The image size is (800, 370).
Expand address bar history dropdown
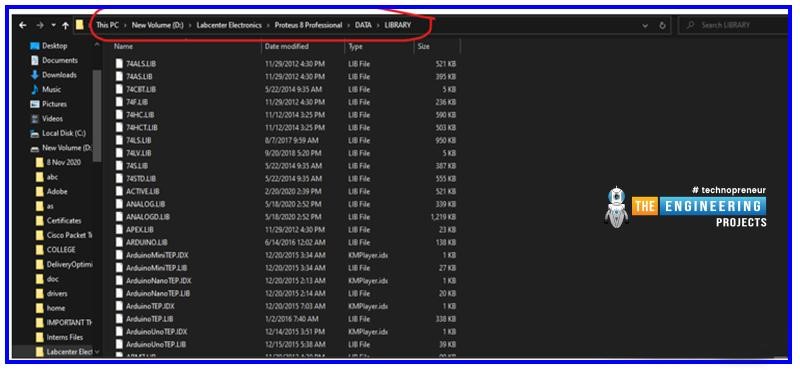[645, 25]
